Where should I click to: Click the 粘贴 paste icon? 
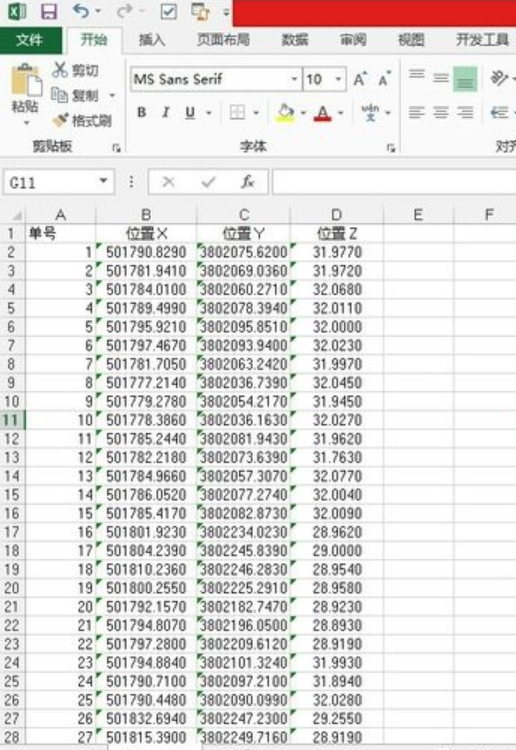click(x=25, y=80)
